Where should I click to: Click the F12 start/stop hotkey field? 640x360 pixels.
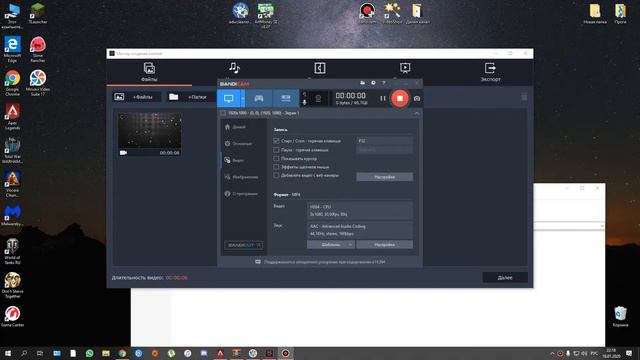[384, 141]
